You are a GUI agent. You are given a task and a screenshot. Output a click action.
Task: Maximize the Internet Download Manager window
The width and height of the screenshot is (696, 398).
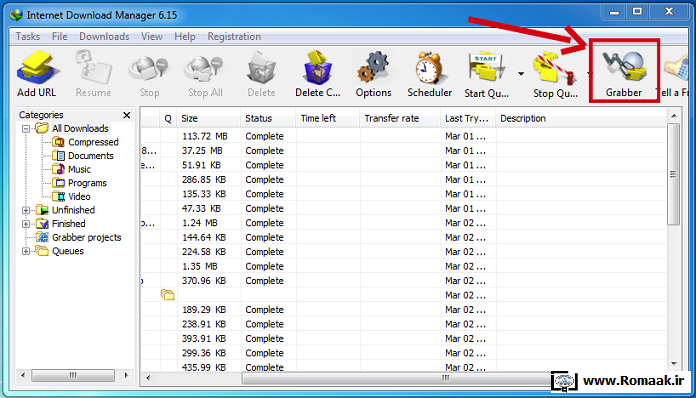click(637, 12)
